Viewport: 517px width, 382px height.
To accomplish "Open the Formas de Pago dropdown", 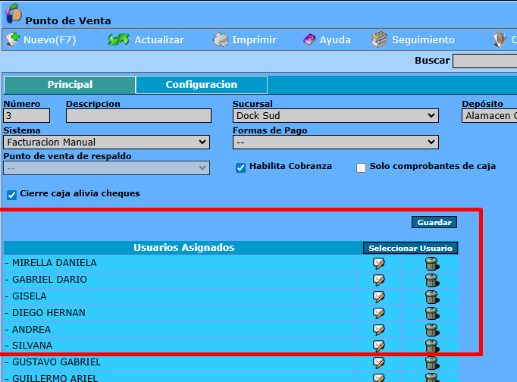I will pyautogui.click(x=335, y=142).
